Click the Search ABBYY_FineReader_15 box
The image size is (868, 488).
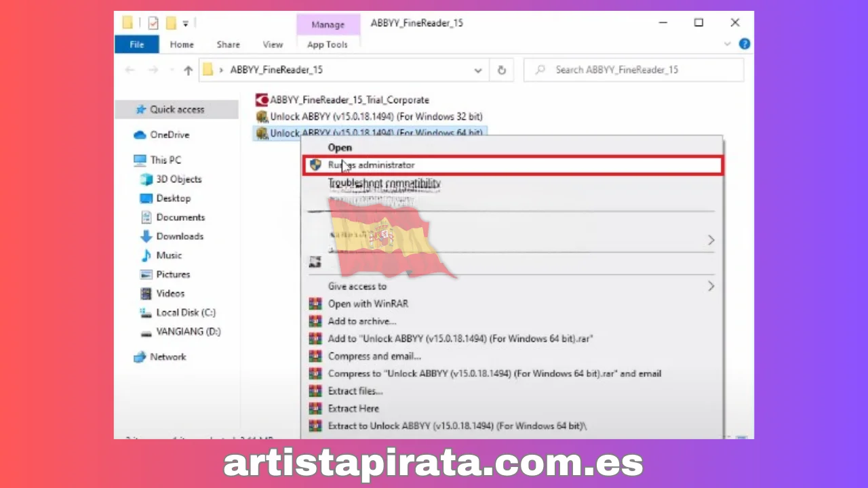pyautogui.click(x=633, y=70)
